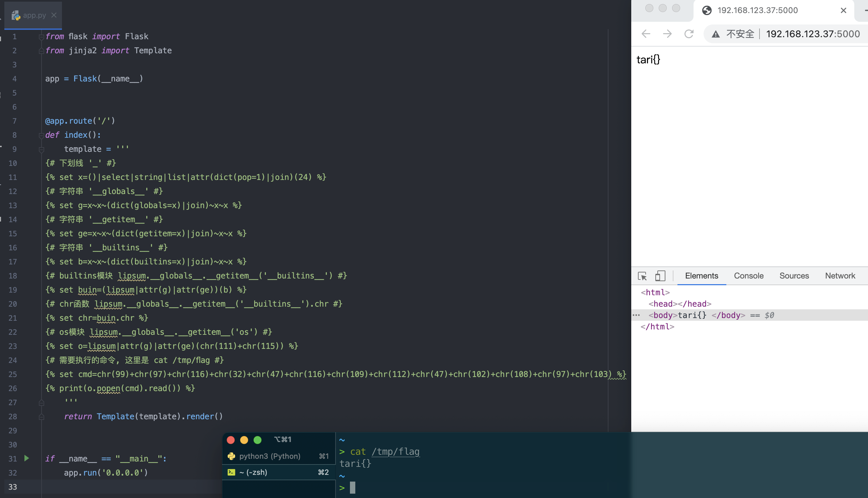The width and height of the screenshot is (868, 498).
Task: Select the python3 (Python) terminal session
Action: tap(270, 456)
